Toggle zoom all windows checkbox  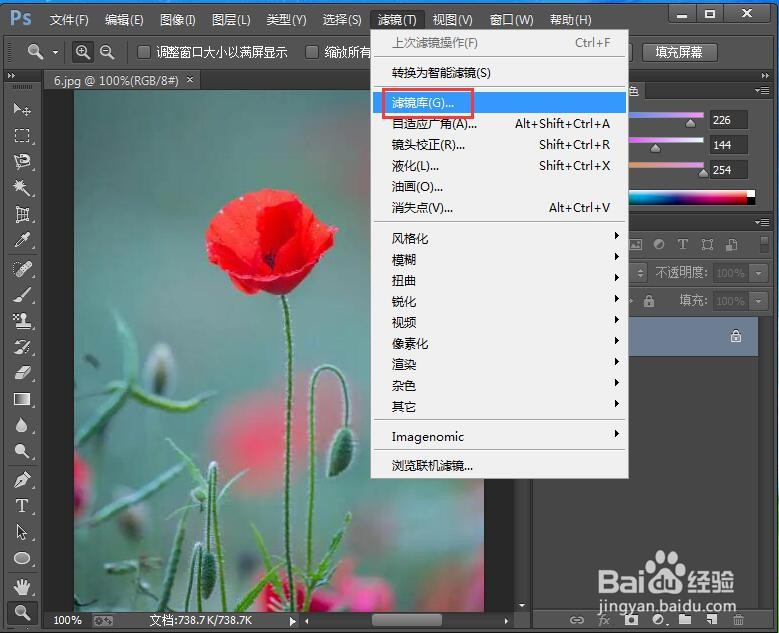point(312,52)
